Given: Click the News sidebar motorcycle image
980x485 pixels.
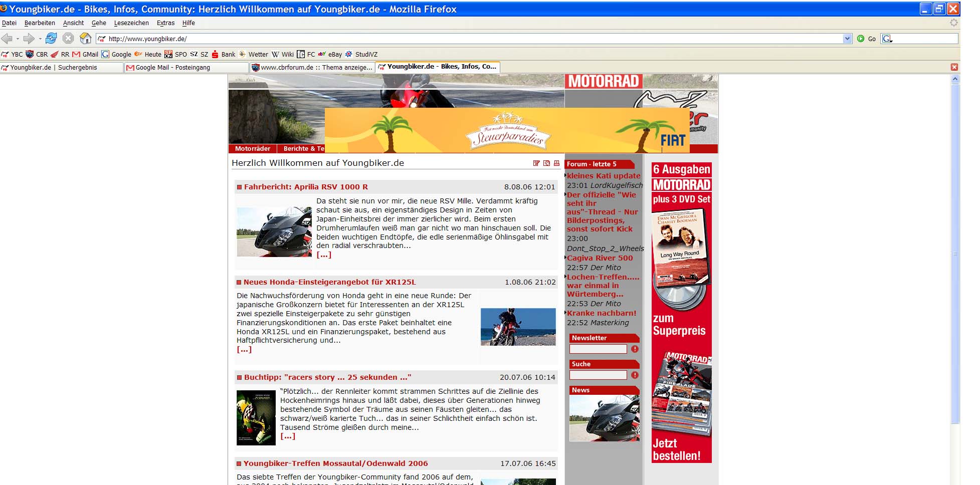Looking at the screenshot, I should (605, 418).
